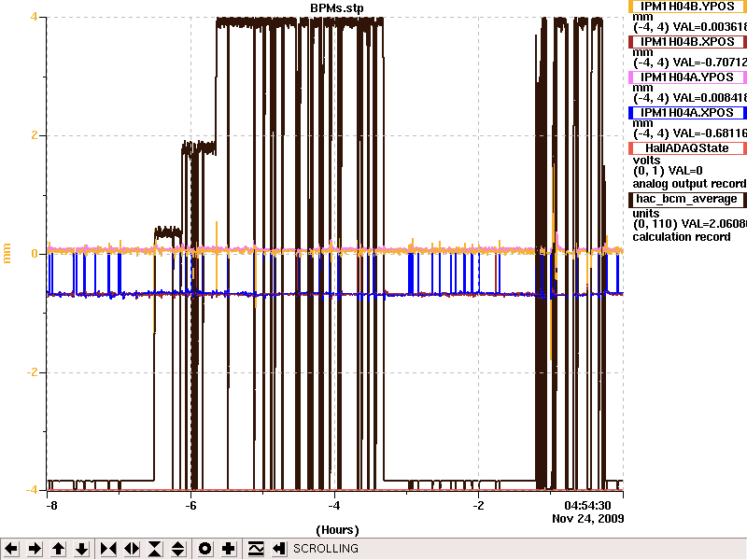This screenshot has height=560, width=747.
Task: Select the hac_bcm_average curve in the legend
Action: pyautogui.click(x=687, y=199)
